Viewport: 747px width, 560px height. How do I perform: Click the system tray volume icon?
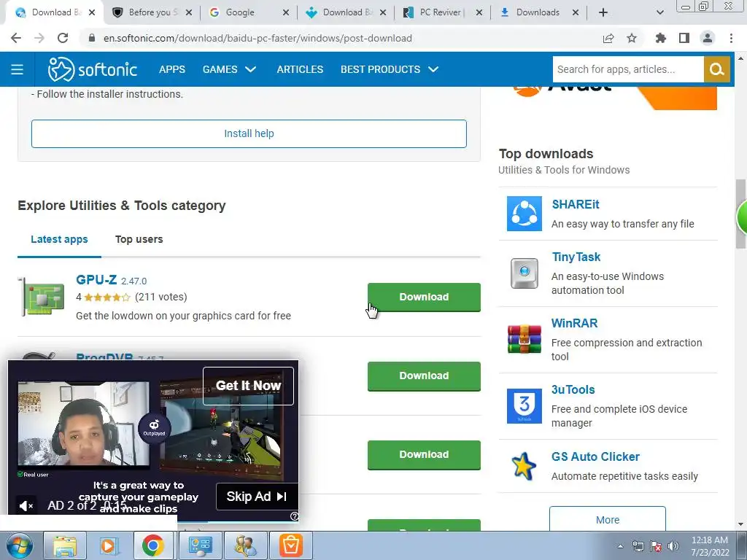[x=673, y=546]
